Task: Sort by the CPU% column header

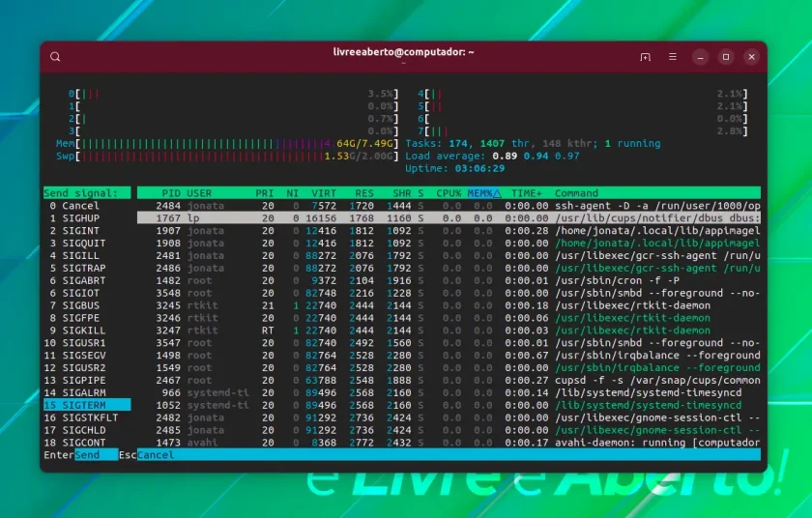Action: (x=449, y=193)
